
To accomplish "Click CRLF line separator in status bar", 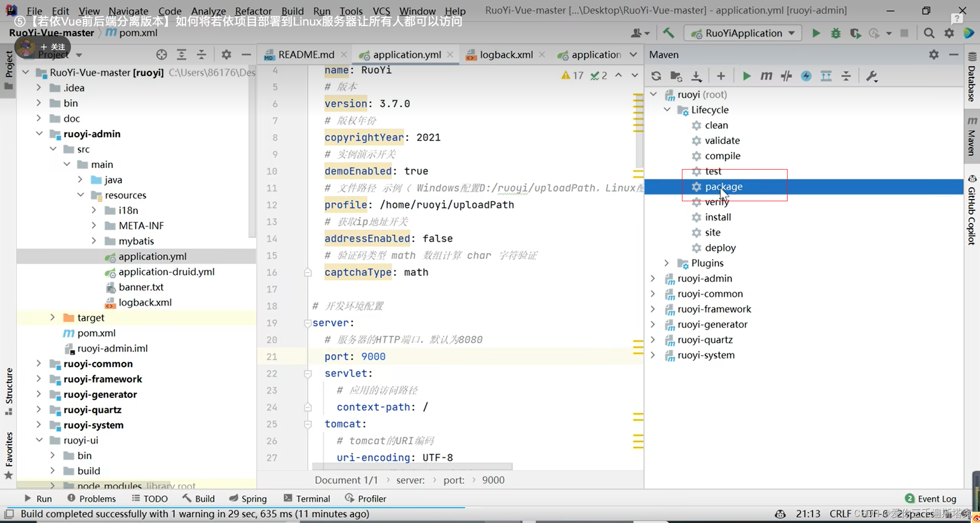I will point(840,514).
